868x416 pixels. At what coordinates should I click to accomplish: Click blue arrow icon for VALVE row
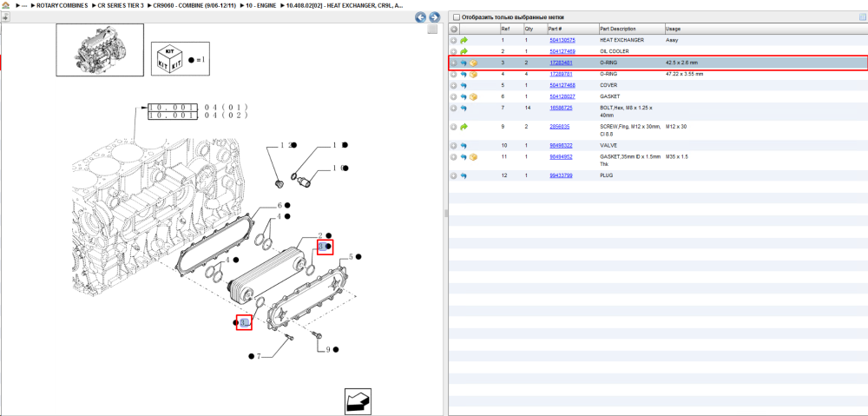tap(464, 146)
